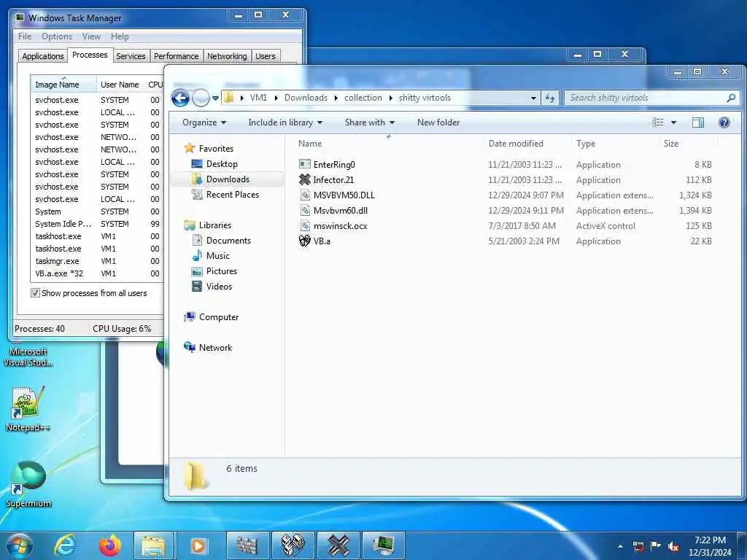747x560 pixels.
Task: Sort files by the Name column
Action: [310, 144]
